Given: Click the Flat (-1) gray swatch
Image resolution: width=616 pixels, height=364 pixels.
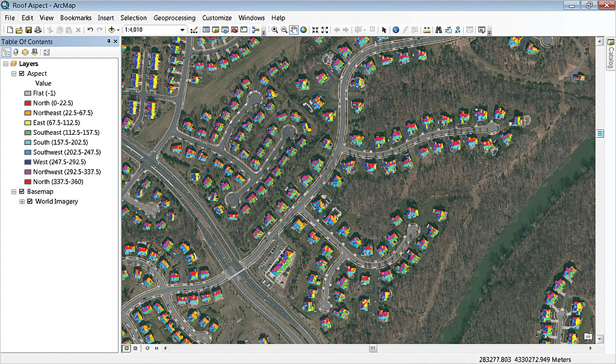Looking at the screenshot, I should (28, 93).
